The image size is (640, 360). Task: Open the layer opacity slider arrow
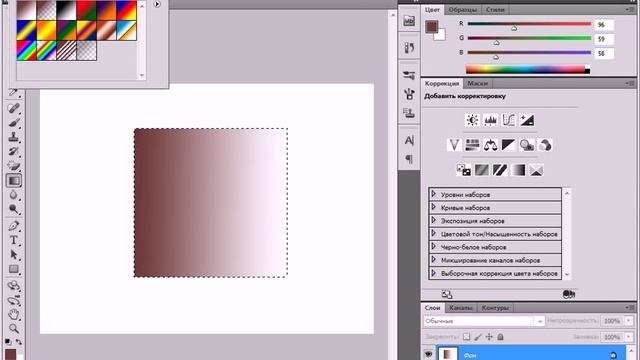point(629,321)
